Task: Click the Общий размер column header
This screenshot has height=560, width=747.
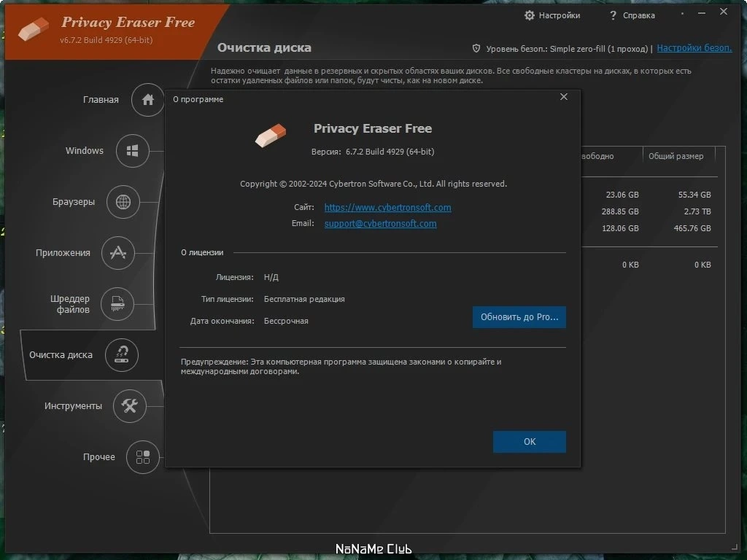Action: point(676,156)
